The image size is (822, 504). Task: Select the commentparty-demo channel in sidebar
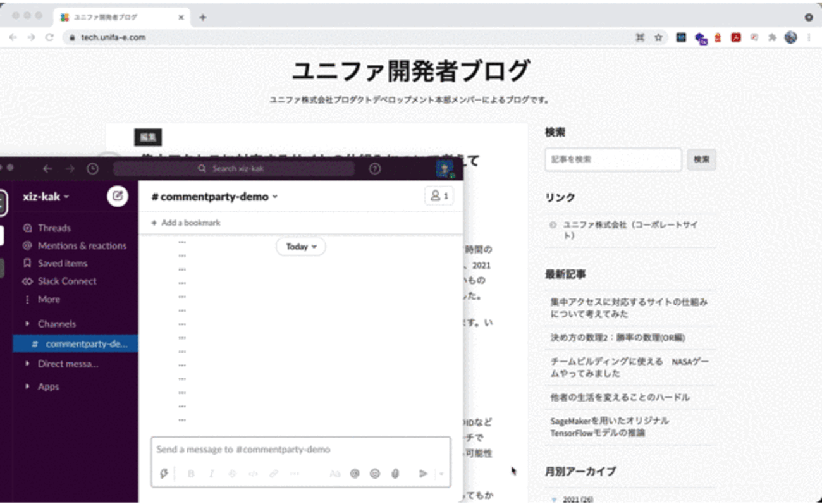click(75, 344)
